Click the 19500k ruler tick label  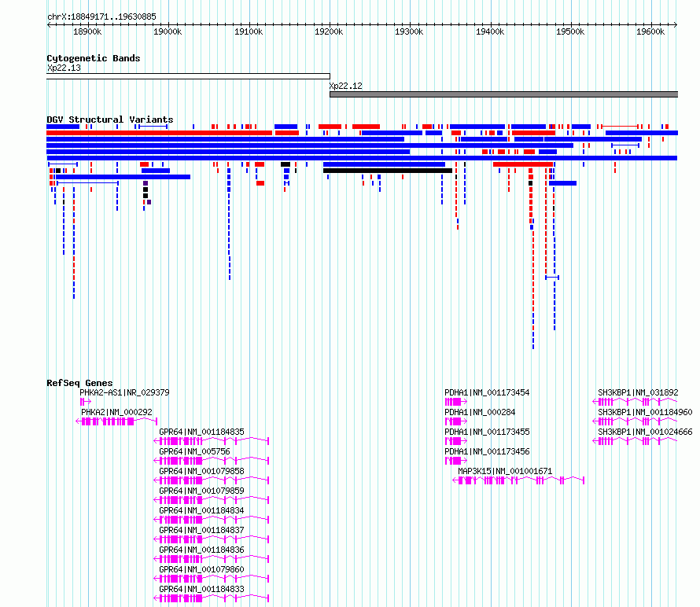[570, 31]
